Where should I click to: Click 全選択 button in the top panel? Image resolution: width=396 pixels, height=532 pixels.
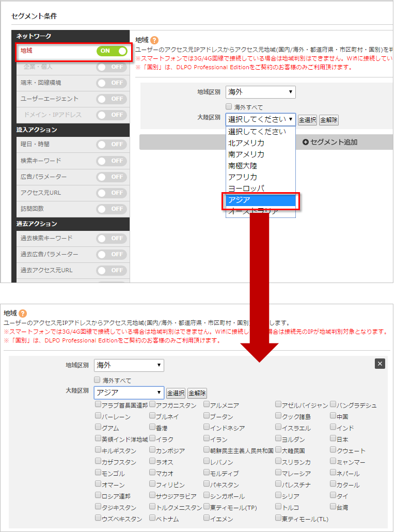point(307,120)
